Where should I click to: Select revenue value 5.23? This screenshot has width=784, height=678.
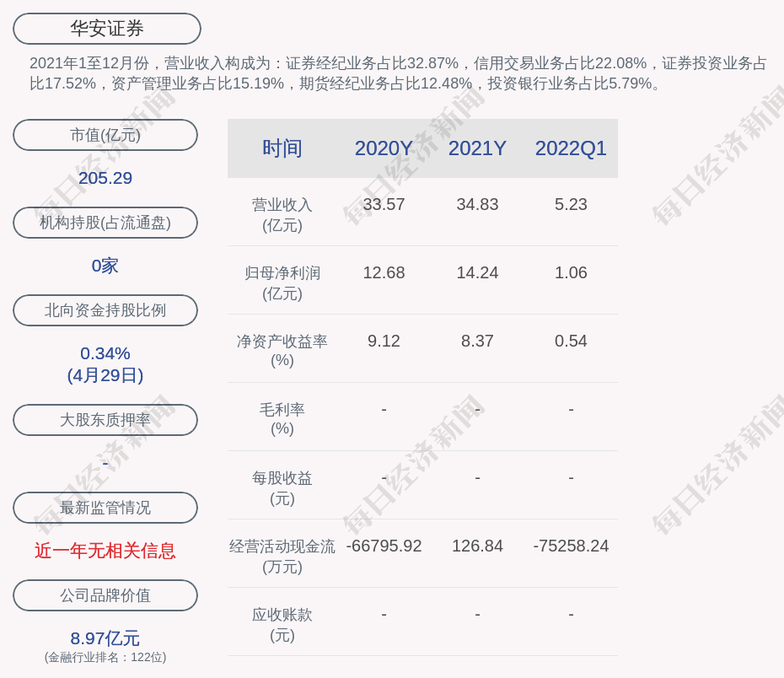point(571,205)
